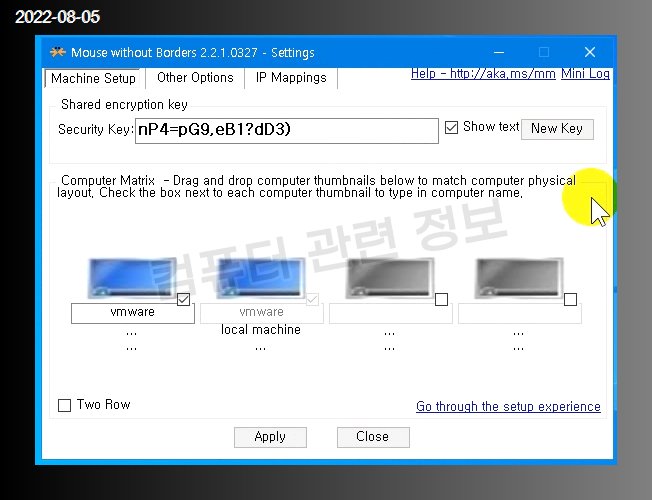This screenshot has width=652, height=500.
Task: Open the Help http://aka.ms/mm link
Action: (x=483, y=74)
